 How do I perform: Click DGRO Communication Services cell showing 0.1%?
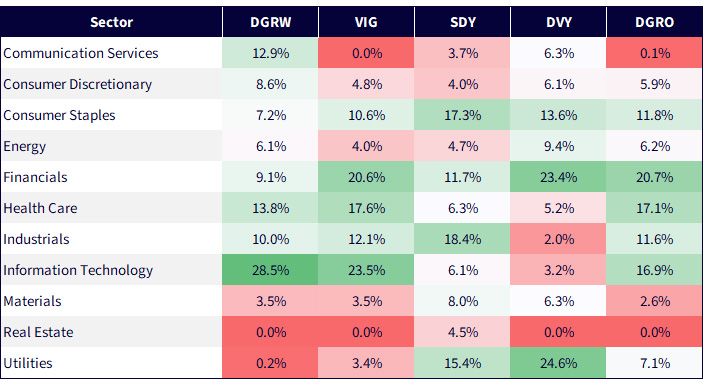point(654,53)
